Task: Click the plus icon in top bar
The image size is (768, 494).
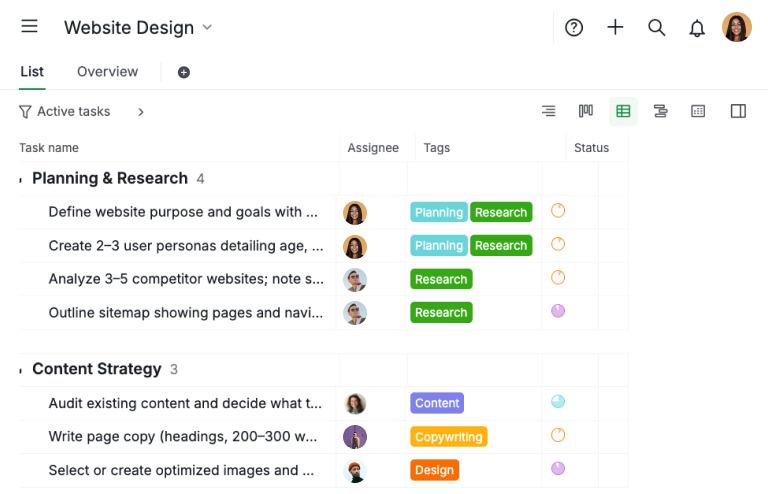Action: [x=615, y=28]
